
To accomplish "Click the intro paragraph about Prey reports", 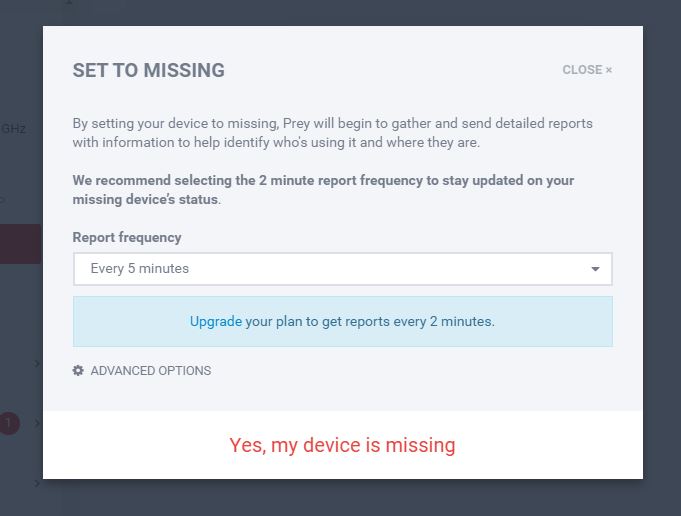I will pyautogui.click(x=332, y=133).
